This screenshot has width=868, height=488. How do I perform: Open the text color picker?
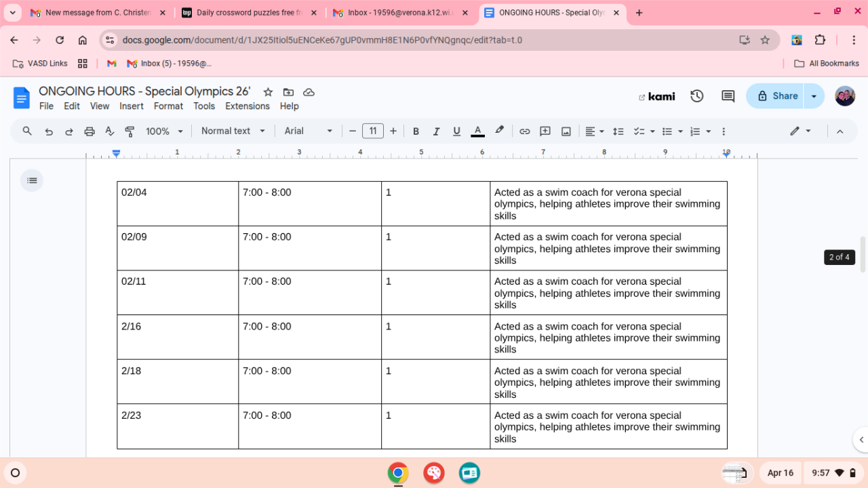click(477, 131)
